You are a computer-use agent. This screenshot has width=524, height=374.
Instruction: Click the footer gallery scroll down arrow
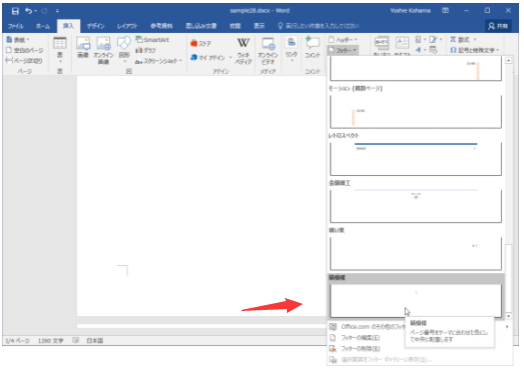[x=508, y=316]
